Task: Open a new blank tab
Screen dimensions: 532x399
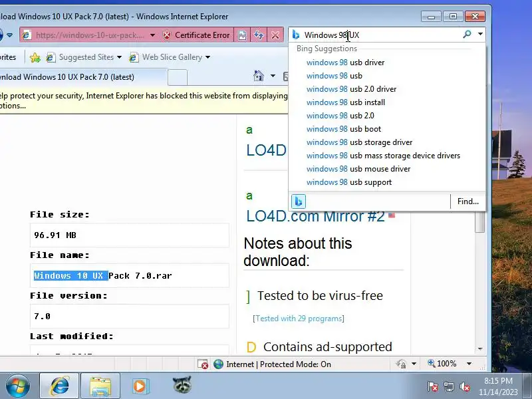Action: click(x=178, y=77)
